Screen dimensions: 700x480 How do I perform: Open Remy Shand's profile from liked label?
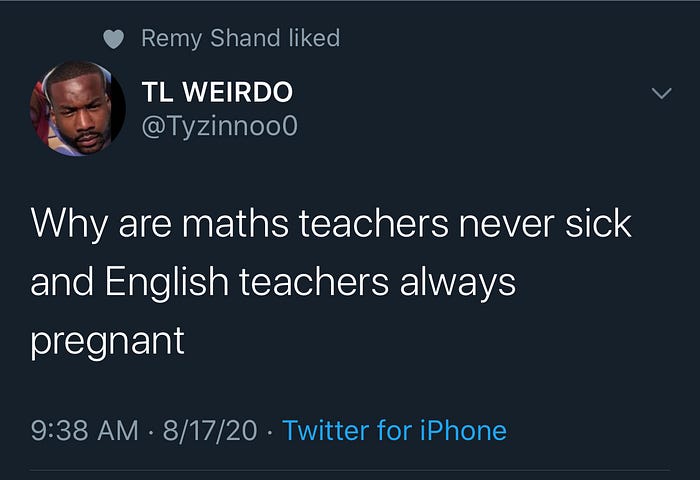pos(211,38)
